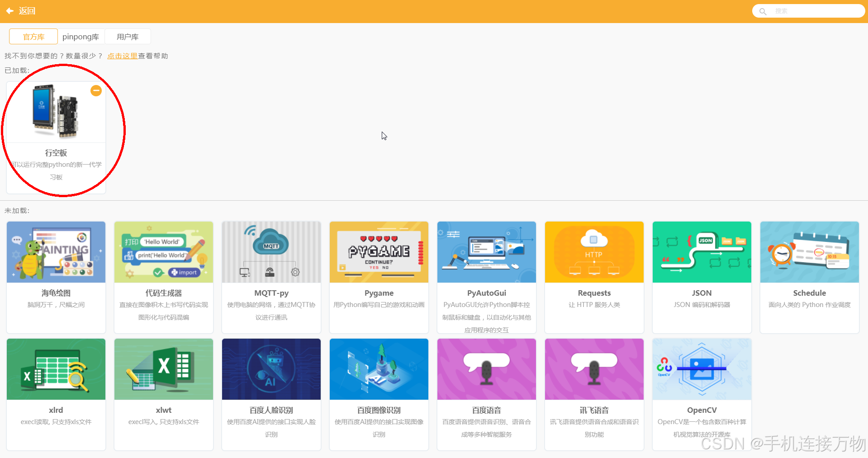
Task: Load the JSON library thumbnail
Action: coord(702,252)
